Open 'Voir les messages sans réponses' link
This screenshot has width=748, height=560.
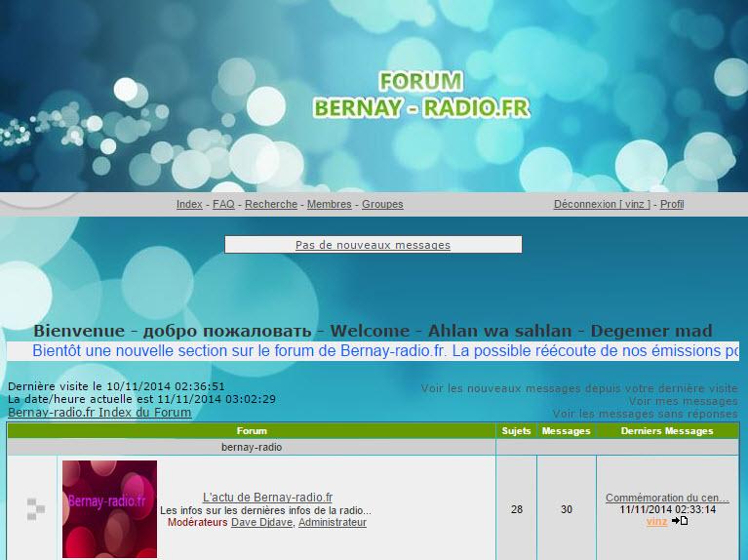pos(645,414)
